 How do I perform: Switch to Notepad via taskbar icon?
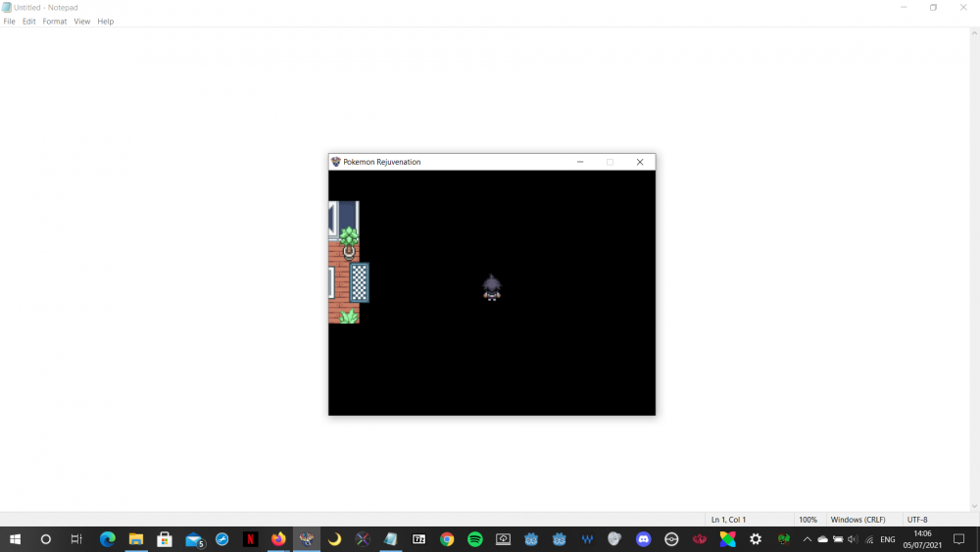tap(391, 539)
